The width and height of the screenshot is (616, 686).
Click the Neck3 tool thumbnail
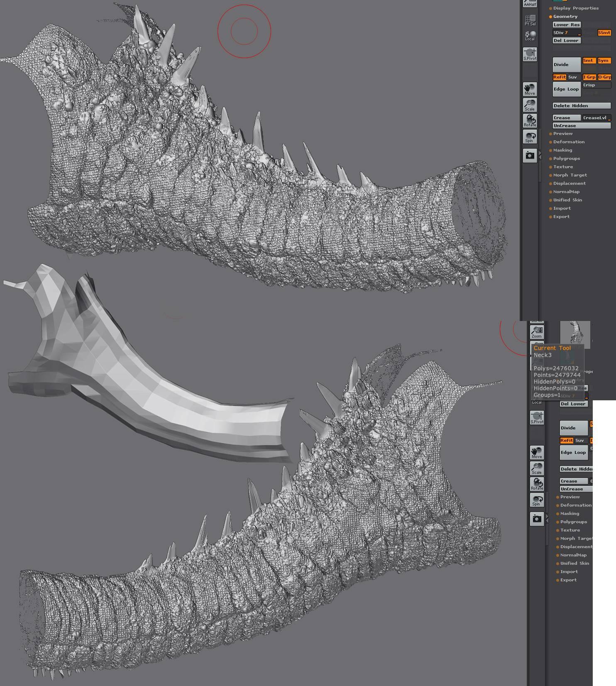[x=575, y=334]
